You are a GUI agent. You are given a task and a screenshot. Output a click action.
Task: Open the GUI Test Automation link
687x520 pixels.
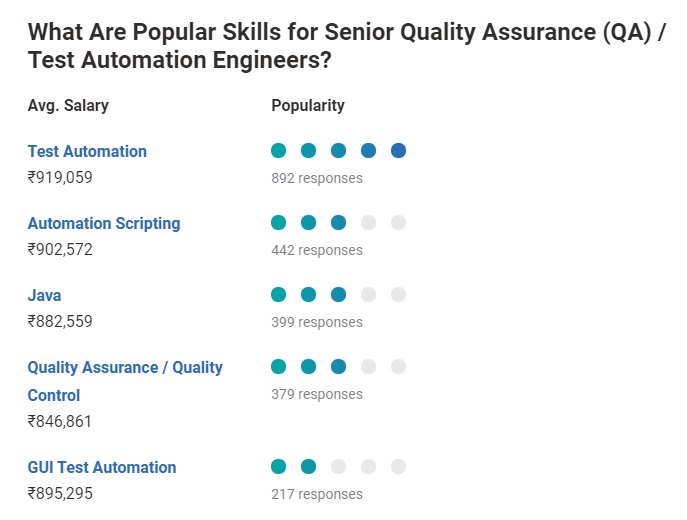click(x=102, y=468)
